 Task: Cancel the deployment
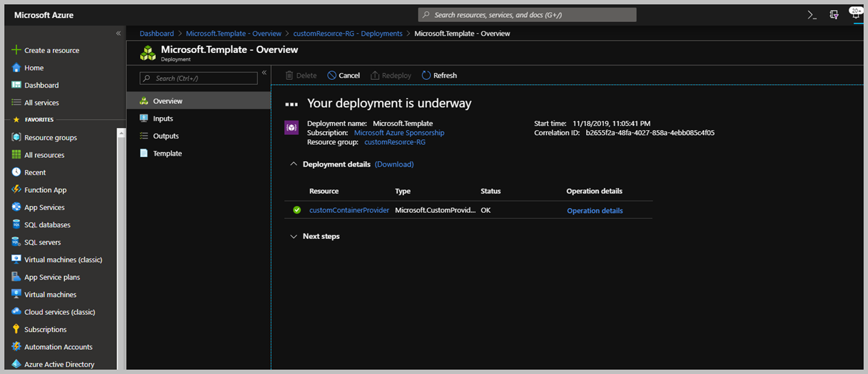(x=343, y=75)
